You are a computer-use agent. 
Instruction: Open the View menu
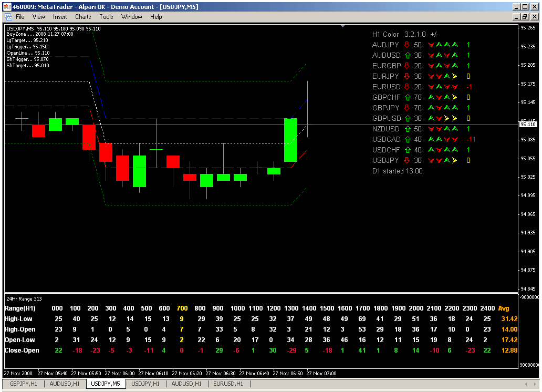click(x=38, y=17)
